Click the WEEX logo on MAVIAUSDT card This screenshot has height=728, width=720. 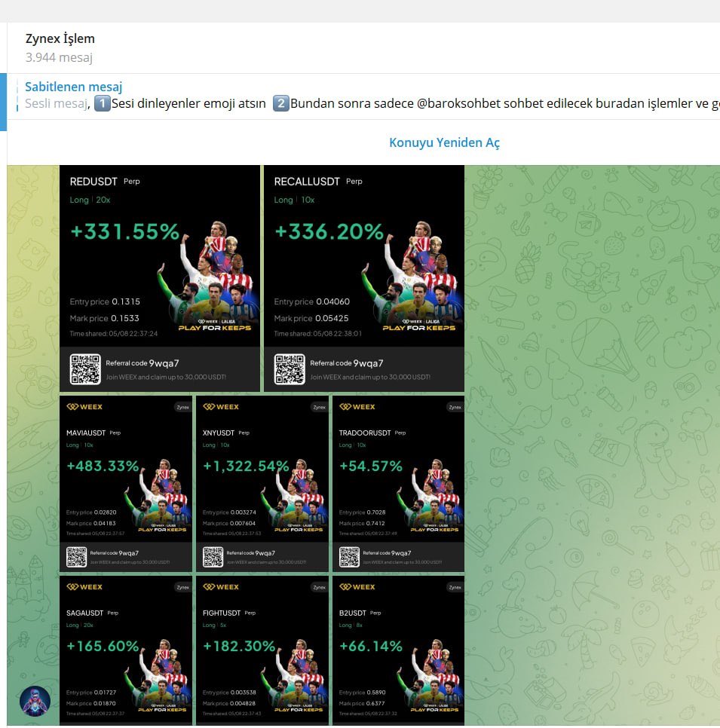pyautogui.click(x=84, y=407)
